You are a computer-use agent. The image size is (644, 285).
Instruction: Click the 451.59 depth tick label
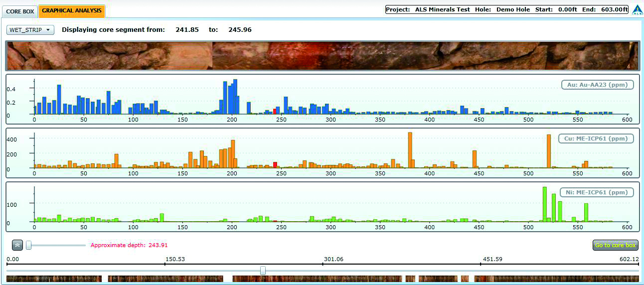[491, 259]
